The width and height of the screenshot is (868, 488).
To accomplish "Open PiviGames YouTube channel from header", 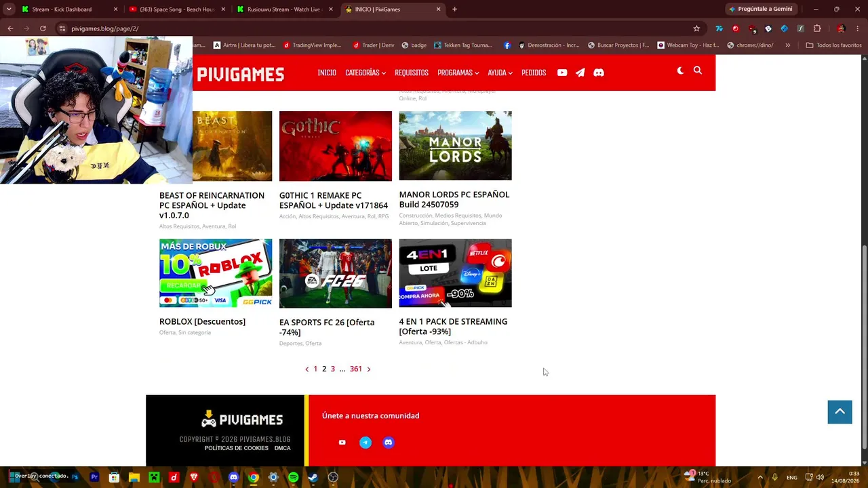I will tap(562, 73).
